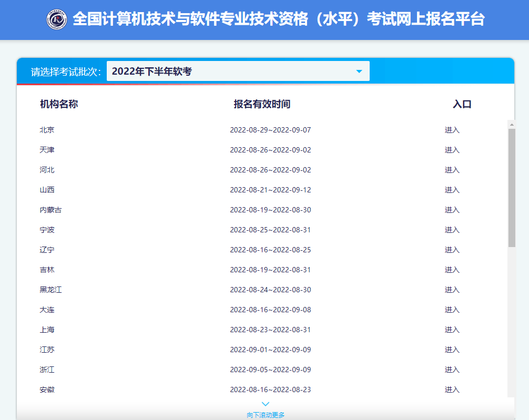Click 进入 for 河北
The height and width of the screenshot is (420, 529).
452,170
